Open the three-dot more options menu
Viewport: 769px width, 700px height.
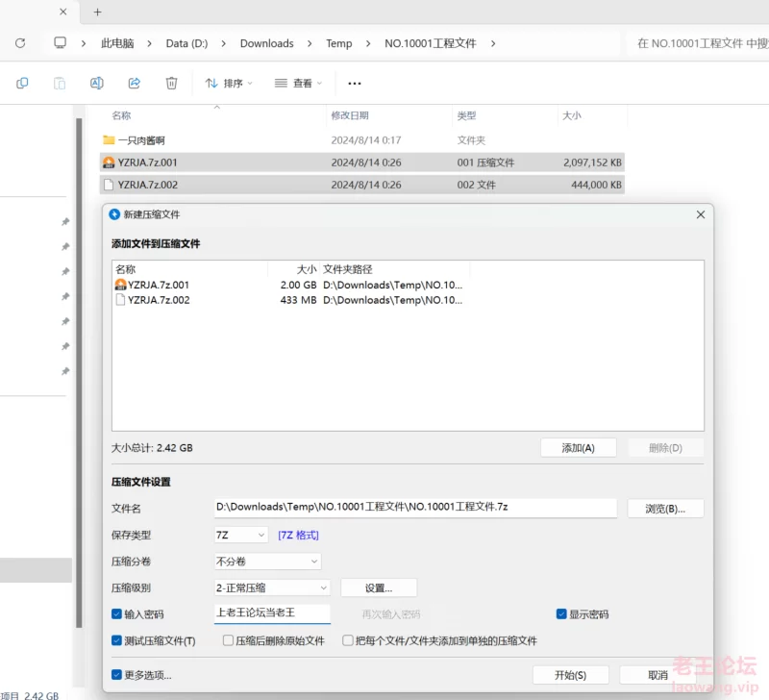355,84
